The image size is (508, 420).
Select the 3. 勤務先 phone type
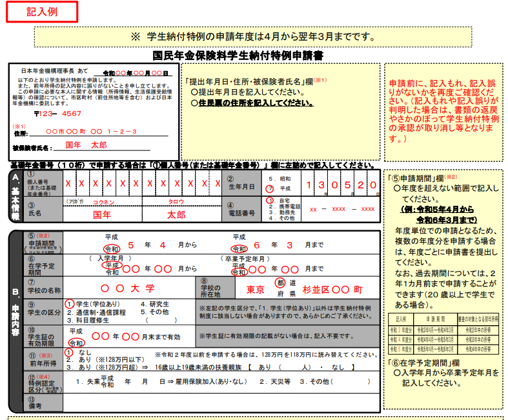pos(281,212)
